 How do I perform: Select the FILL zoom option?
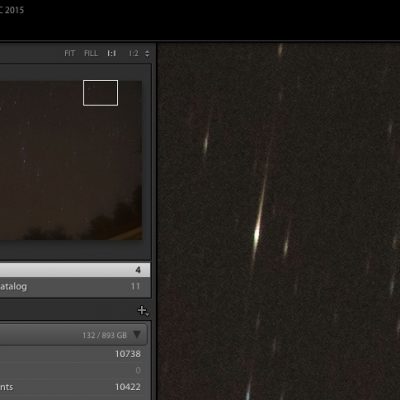(91, 53)
